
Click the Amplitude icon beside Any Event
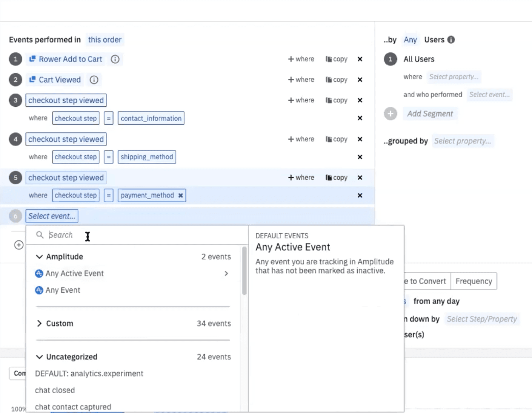[x=39, y=290]
